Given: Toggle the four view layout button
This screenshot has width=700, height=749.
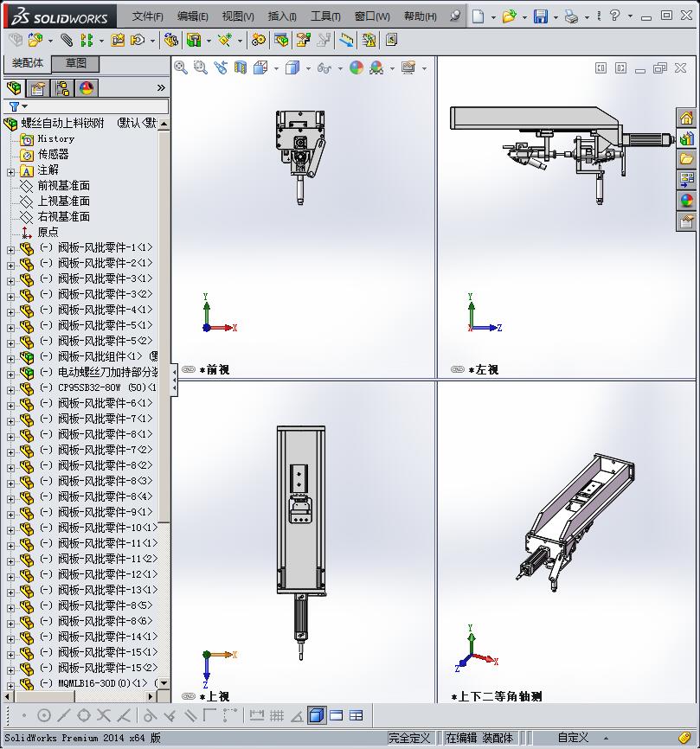Looking at the screenshot, I should tap(356, 715).
